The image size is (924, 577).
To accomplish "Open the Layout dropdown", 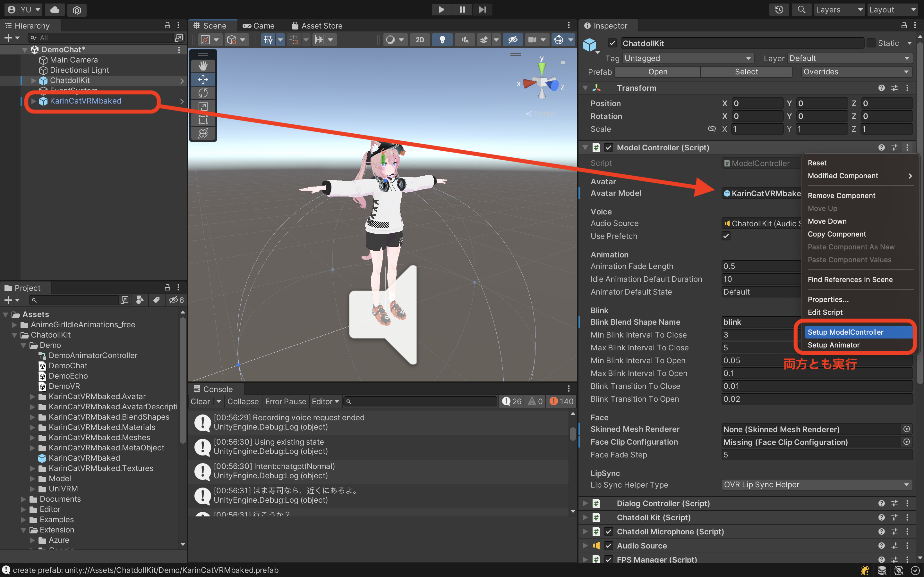I will point(893,10).
